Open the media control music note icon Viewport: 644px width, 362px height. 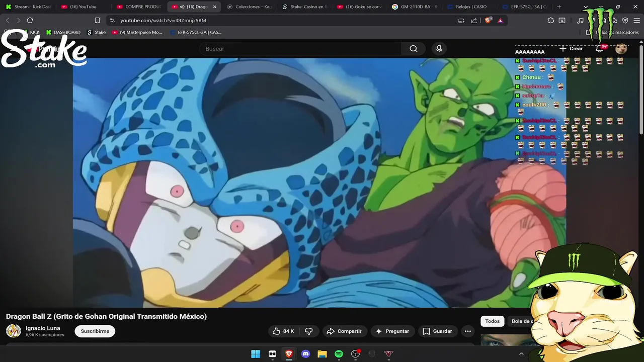[x=580, y=20]
